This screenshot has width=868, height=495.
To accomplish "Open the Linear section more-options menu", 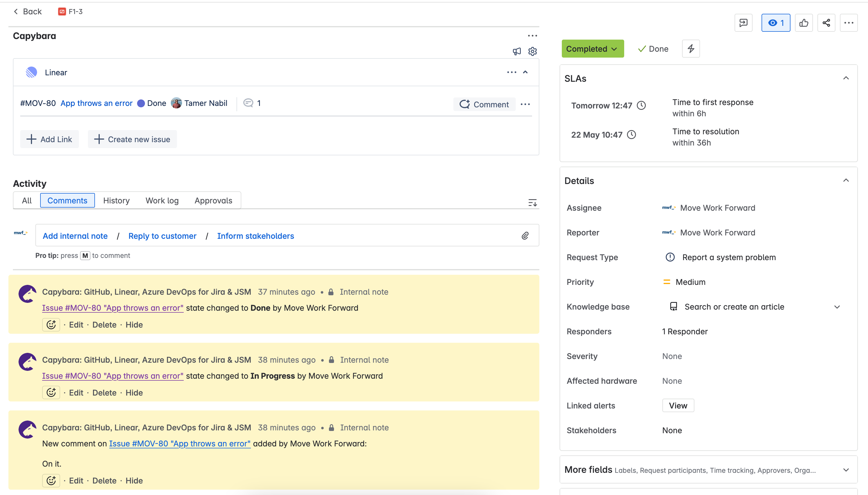I will click(x=512, y=72).
